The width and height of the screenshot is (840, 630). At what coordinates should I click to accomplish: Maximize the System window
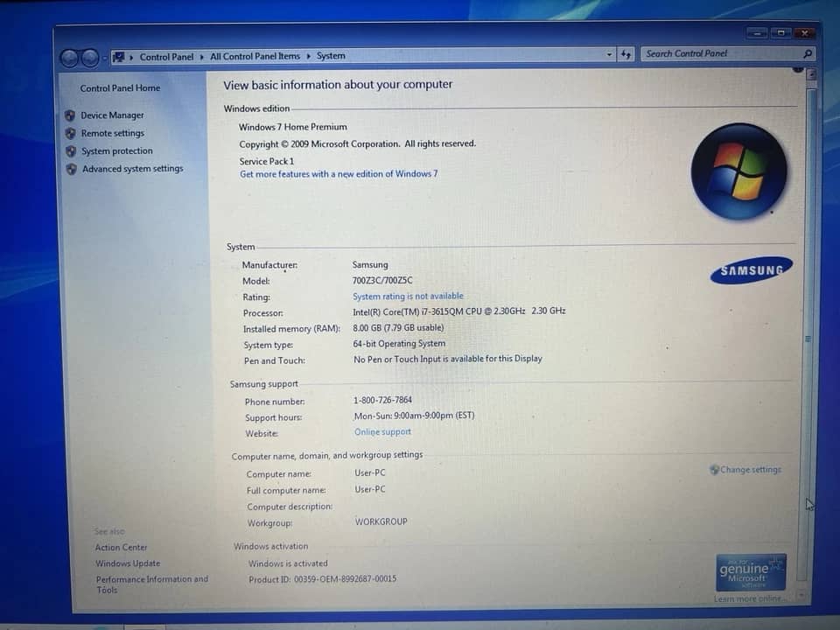(781, 33)
